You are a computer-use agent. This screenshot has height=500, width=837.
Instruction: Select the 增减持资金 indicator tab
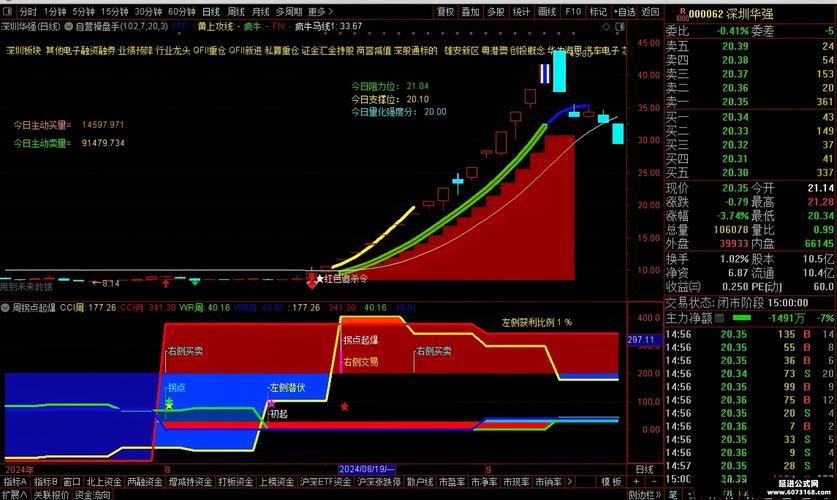[x=190, y=482]
